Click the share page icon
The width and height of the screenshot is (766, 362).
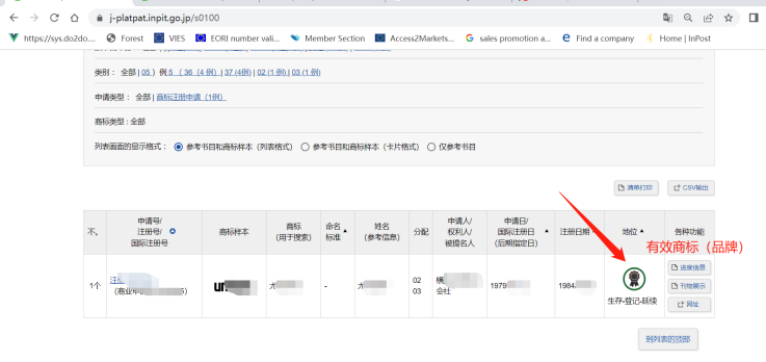pos(708,18)
